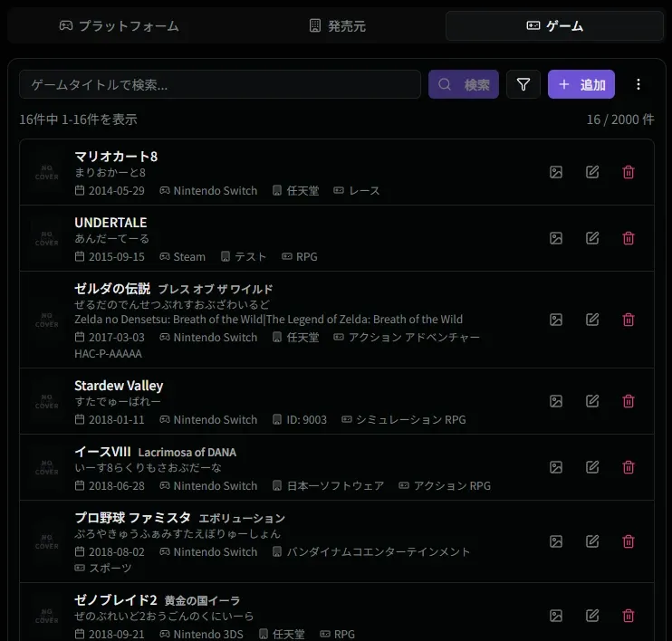Delete the UNDERTALE entry
Viewport: 672px width, 641px height.
[x=629, y=238]
